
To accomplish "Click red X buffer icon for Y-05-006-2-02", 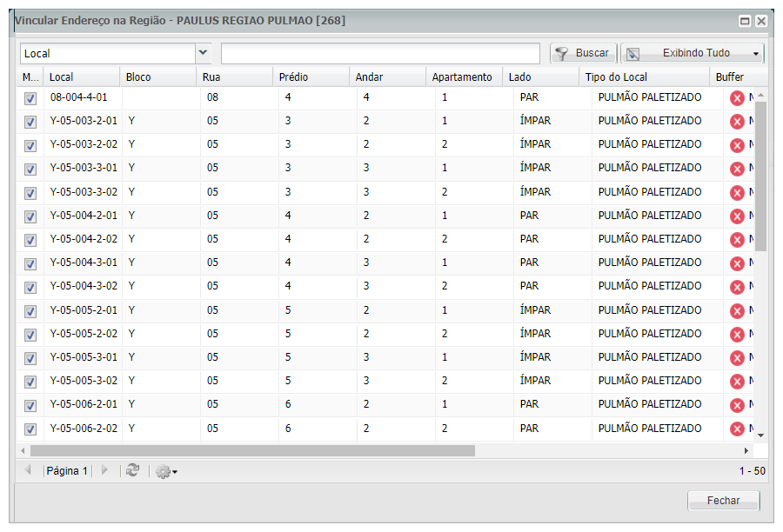I will [737, 429].
